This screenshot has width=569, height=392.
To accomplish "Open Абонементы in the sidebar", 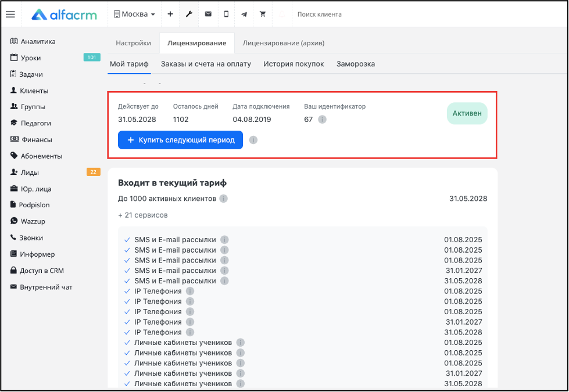I will (41, 156).
